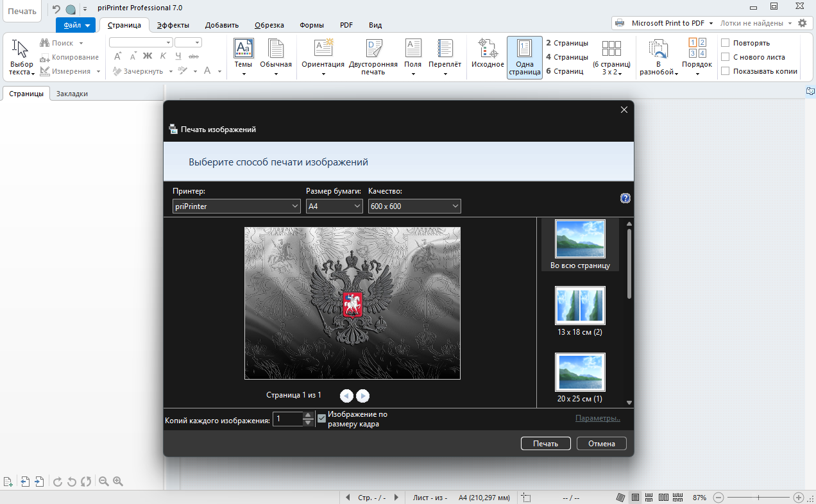Expand the quick access toolbar customize arrow
Screen dimensions: 816x504
pyautogui.click(x=85, y=10)
